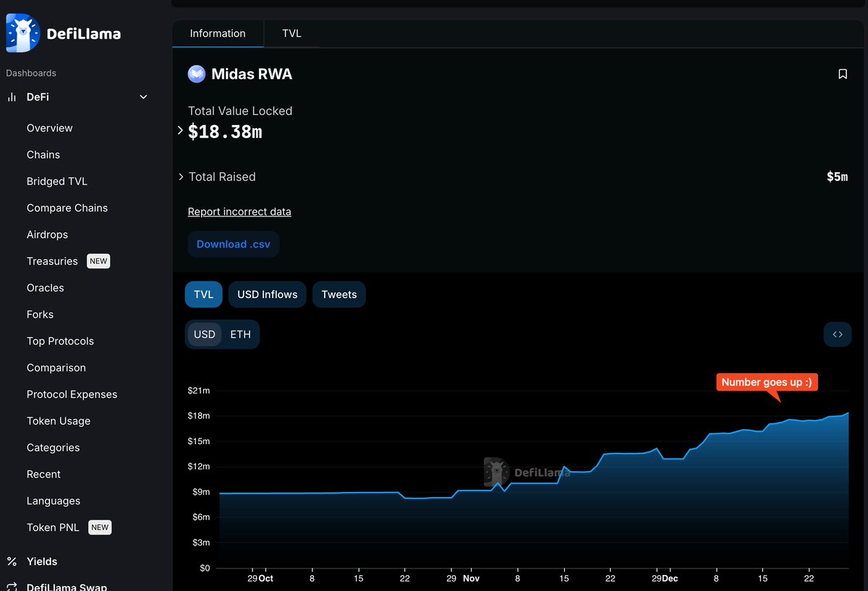Switch to the Information tab
The image size is (868, 591).
[218, 33]
